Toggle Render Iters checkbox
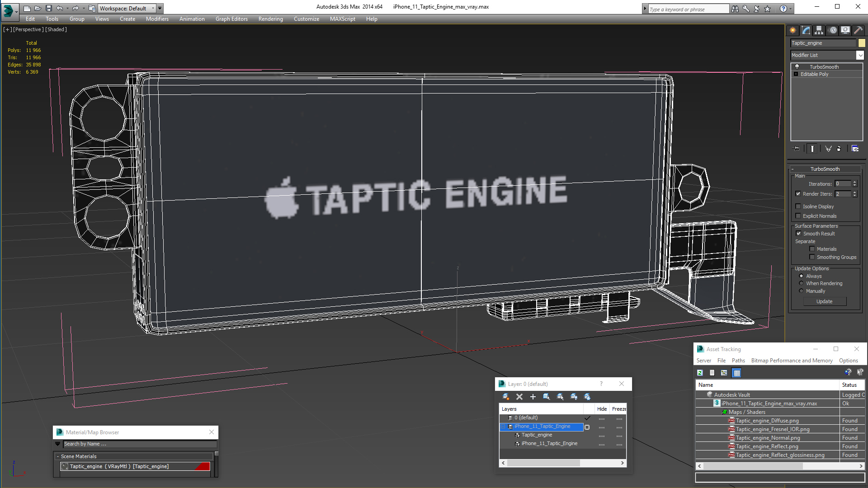868x488 pixels. pyautogui.click(x=798, y=194)
